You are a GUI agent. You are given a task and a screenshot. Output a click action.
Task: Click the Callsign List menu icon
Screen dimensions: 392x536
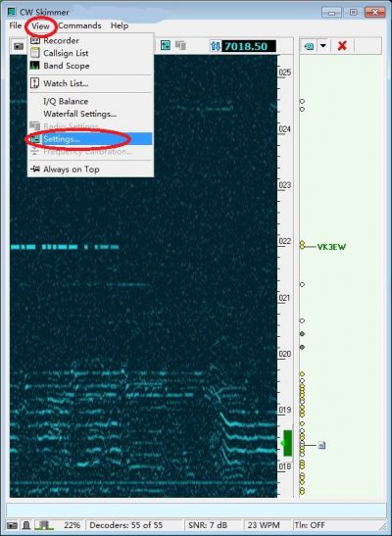(x=35, y=53)
